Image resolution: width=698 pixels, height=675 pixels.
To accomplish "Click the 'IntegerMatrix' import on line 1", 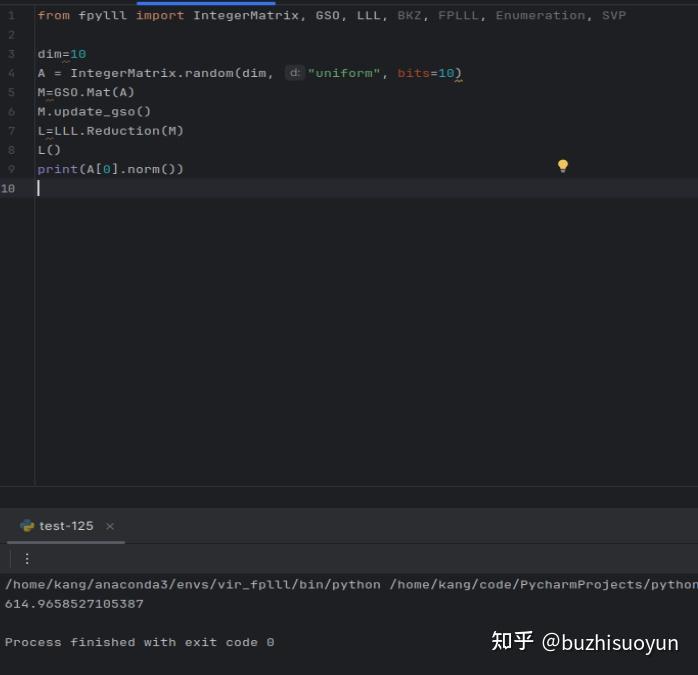I will pos(246,16).
